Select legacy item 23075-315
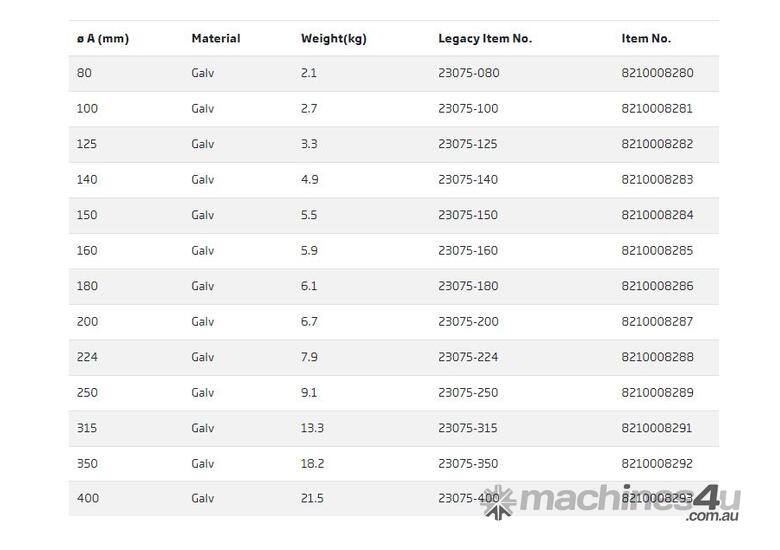 [x=468, y=429]
